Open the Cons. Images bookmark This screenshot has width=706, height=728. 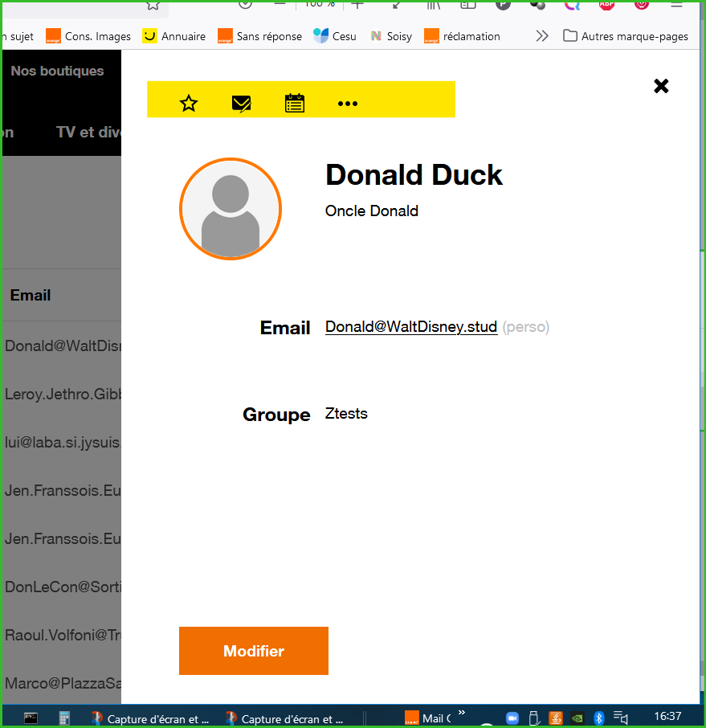88,36
